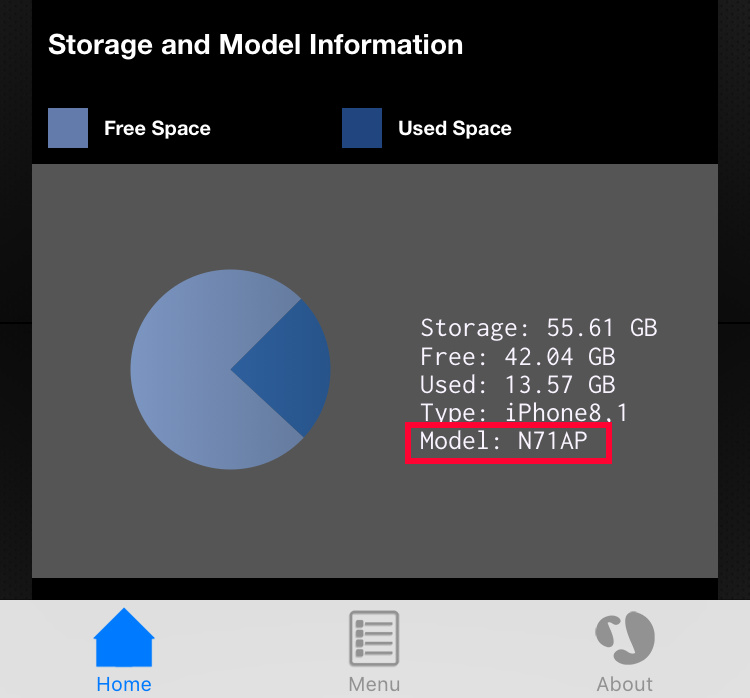This screenshot has width=750, height=698.
Task: Select the dark blue used-space pie slice
Action: point(290,368)
